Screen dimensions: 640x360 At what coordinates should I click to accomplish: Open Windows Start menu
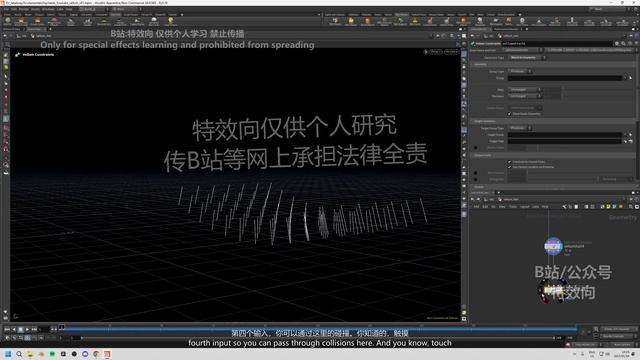click(x=8, y=354)
